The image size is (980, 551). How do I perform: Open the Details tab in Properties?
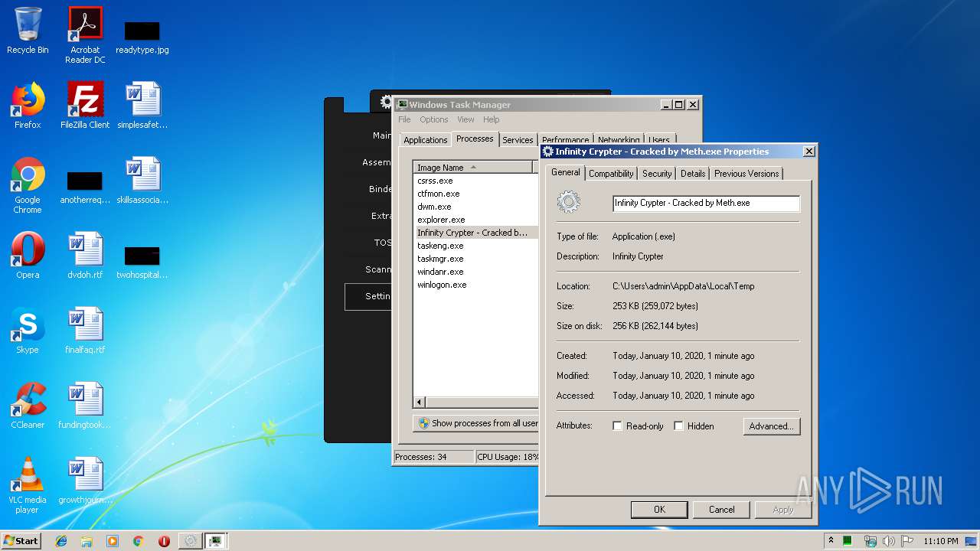click(x=692, y=174)
